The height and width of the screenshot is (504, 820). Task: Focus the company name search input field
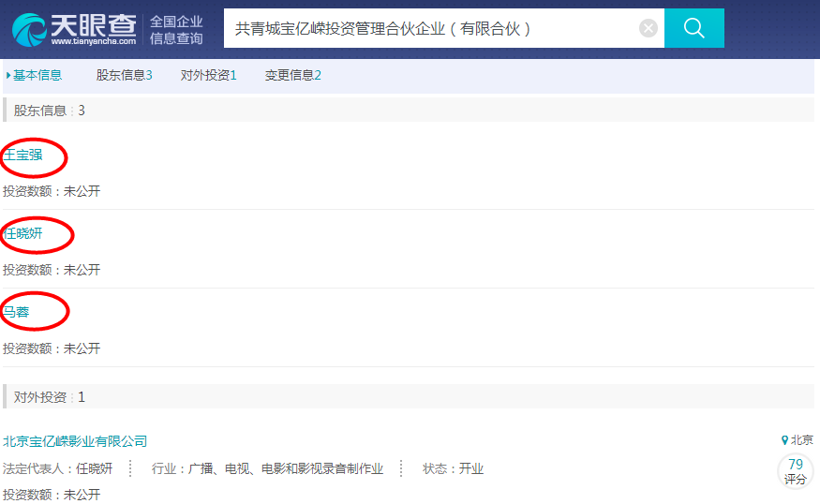(x=431, y=28)
